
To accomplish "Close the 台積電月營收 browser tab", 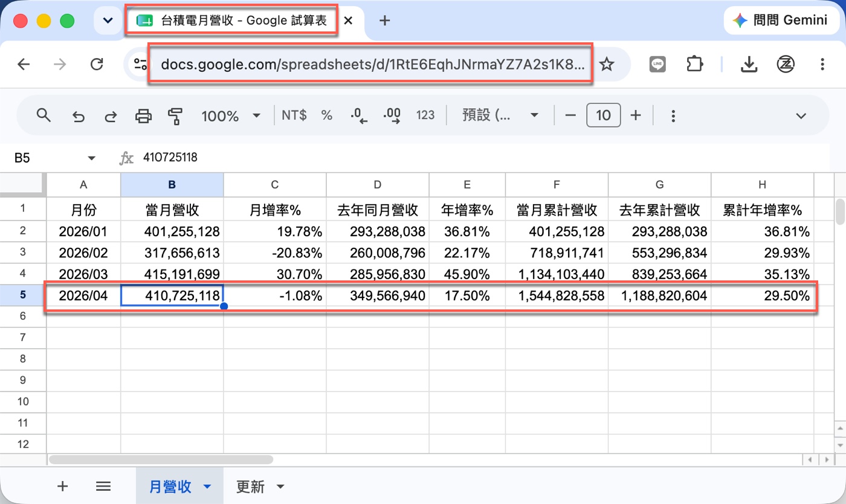I will pos(348,21).
